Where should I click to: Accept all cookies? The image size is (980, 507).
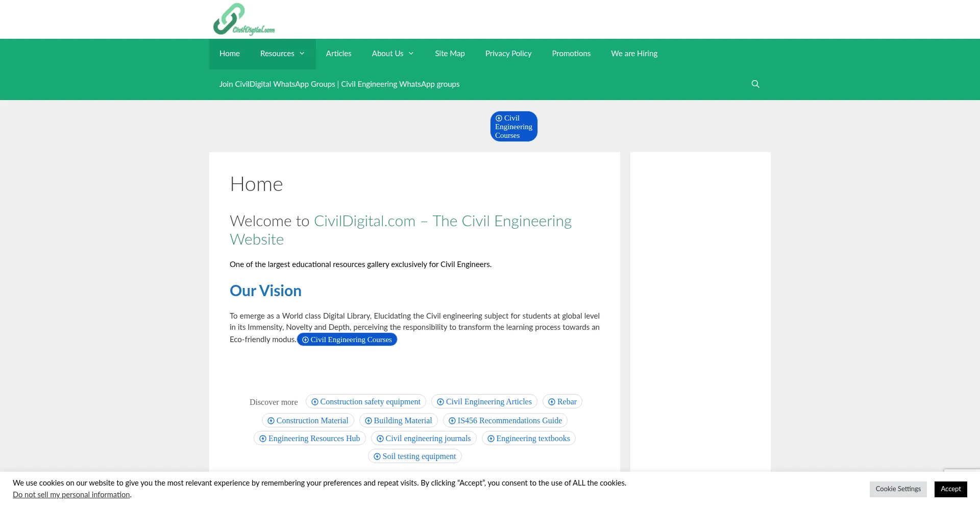point(950,489)
